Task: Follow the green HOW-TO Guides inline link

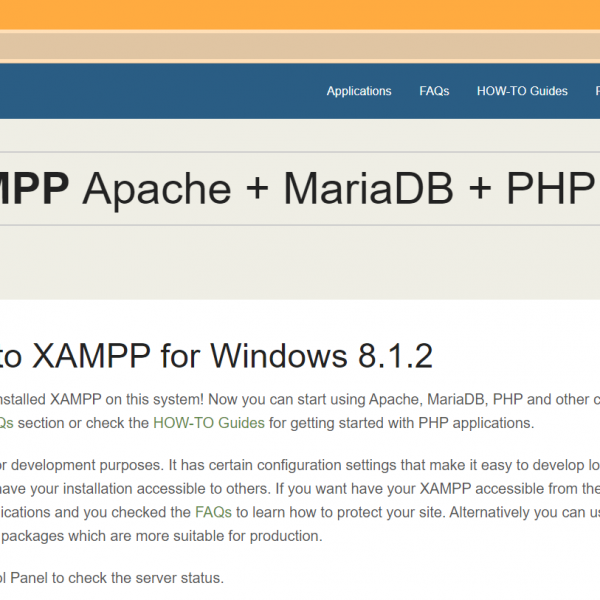Action: coord(208,423)
